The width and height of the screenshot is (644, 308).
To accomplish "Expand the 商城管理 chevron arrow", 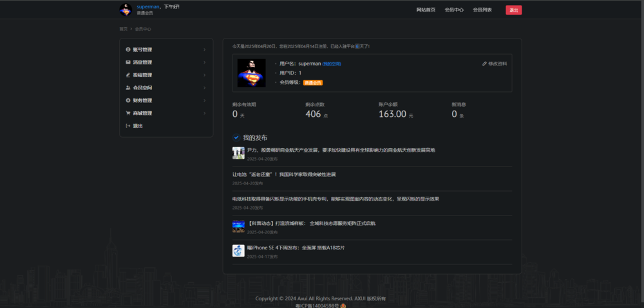I will [x=204, y=113].
